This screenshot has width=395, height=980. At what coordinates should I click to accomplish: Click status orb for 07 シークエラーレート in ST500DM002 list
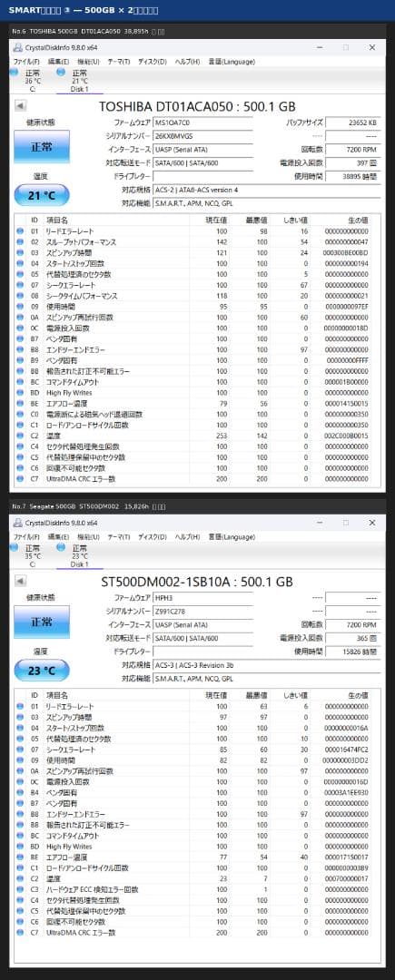click(x=20, y=750)
